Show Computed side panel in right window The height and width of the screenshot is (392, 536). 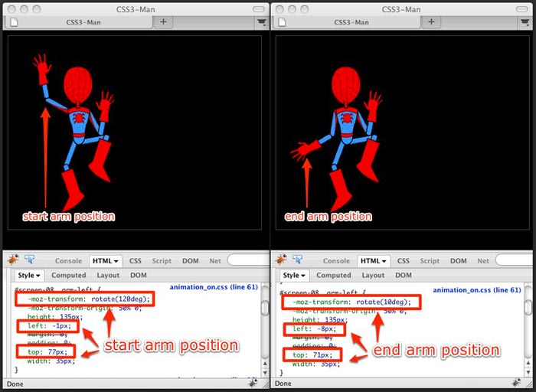[x=334, y=275]
